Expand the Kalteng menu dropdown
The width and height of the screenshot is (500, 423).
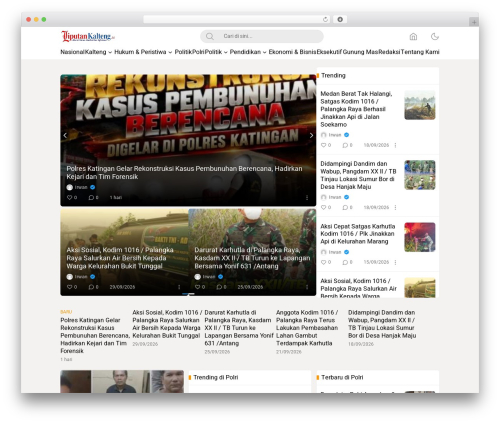click(x=110, y=52)
